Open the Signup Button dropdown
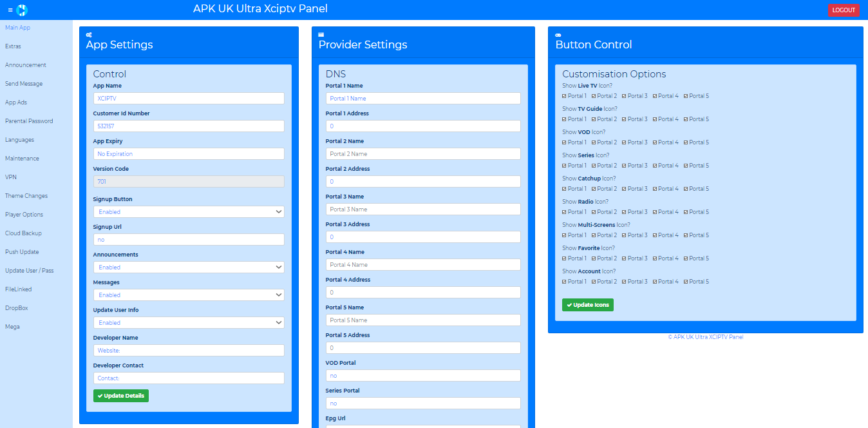 [189, 211]
